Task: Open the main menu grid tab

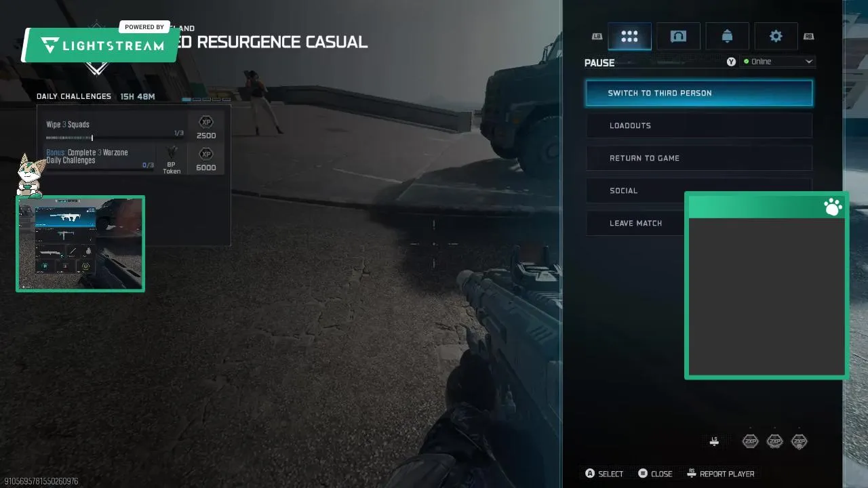Action: (629, 37)
